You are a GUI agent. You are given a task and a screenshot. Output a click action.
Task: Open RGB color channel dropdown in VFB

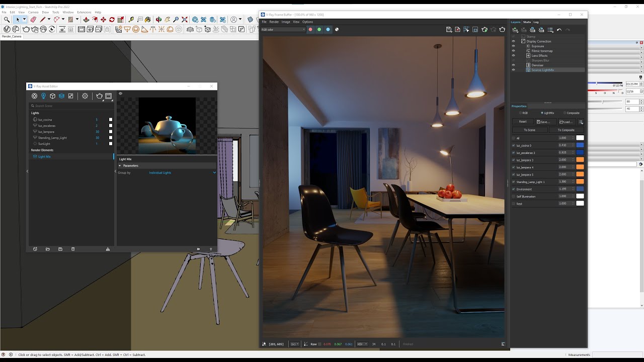(283, 29)
